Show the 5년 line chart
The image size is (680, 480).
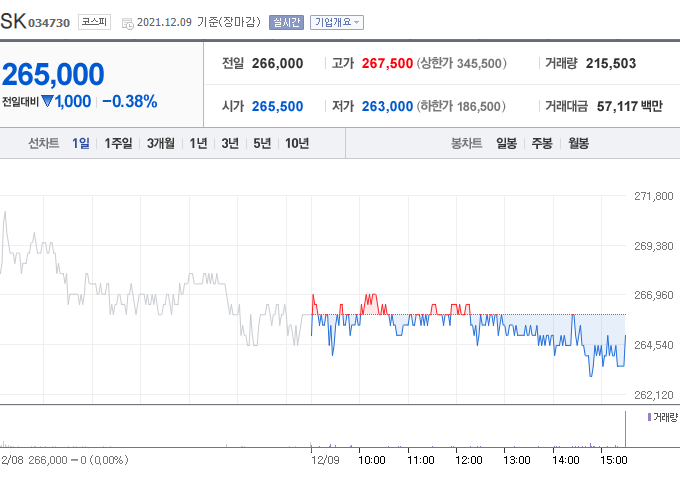coord(262,143)
